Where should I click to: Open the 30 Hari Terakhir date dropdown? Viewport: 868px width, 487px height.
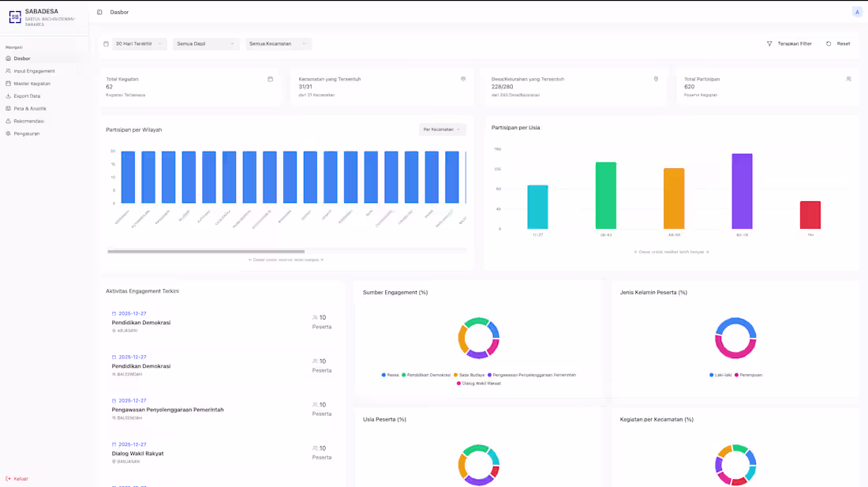click(x=139, y=43)
